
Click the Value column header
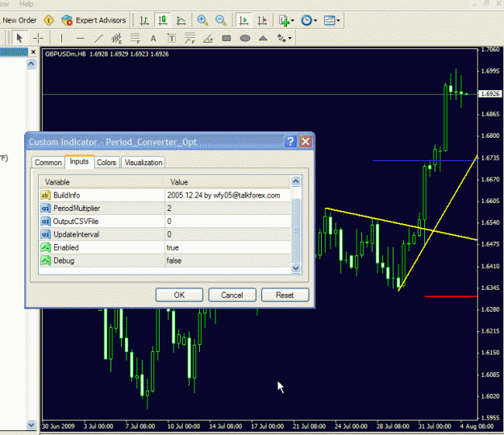pos(227,182)
